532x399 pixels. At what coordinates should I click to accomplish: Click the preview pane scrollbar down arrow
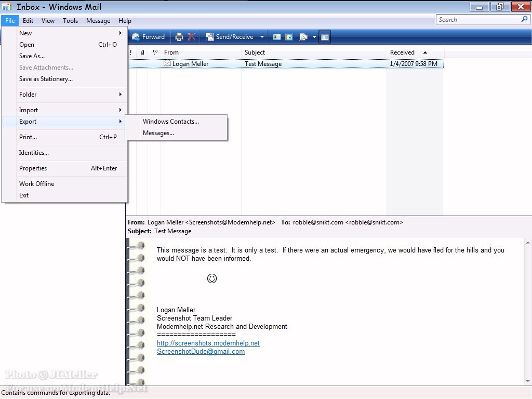528,381
